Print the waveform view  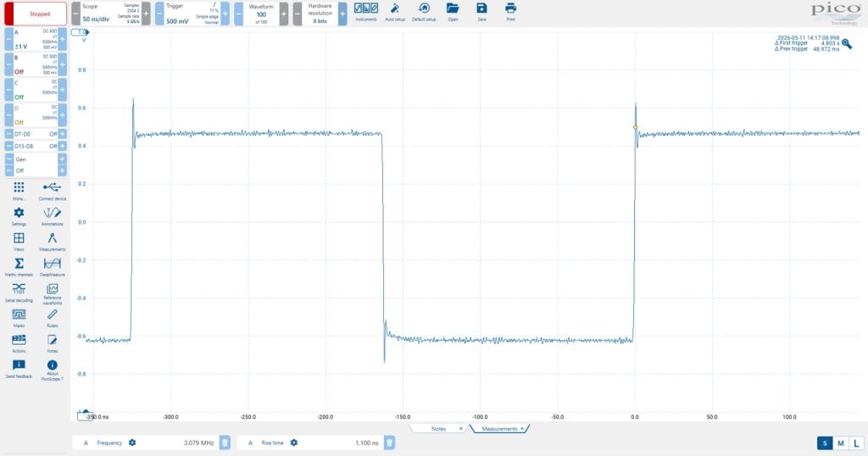click(510, 12)
